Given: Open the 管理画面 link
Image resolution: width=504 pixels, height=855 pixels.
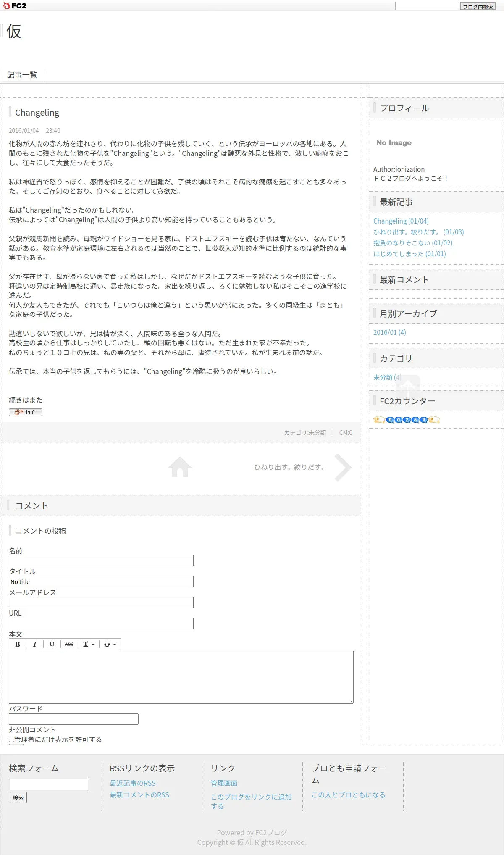Looking at the screenshot, I should 224,783.
